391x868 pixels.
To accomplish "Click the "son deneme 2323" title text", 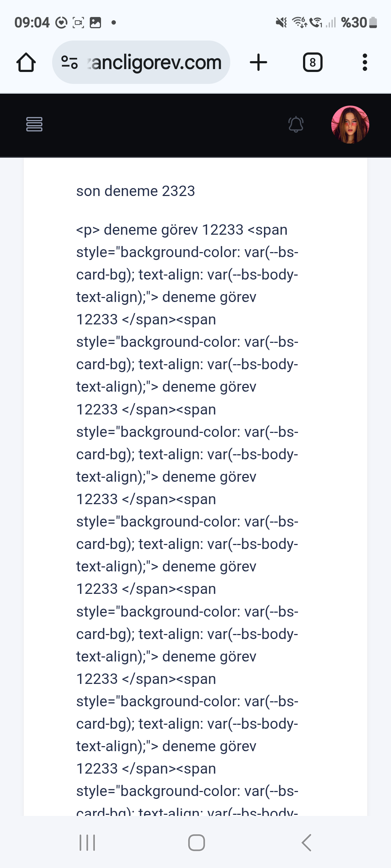I will (135, 191).
